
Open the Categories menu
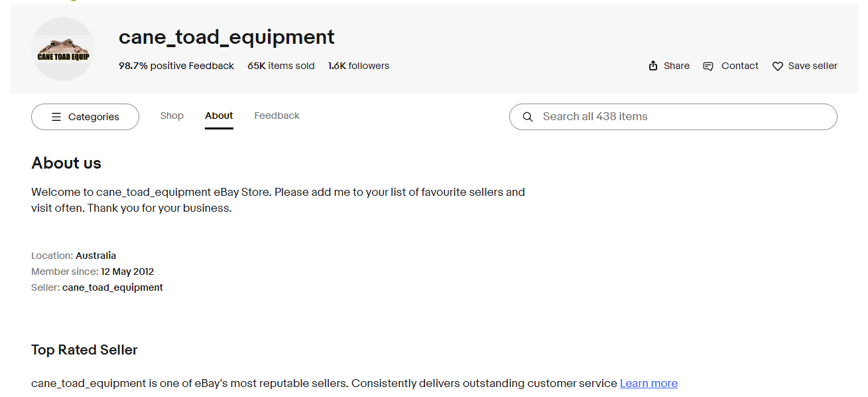pyautogui.click(x=86, y=117)
